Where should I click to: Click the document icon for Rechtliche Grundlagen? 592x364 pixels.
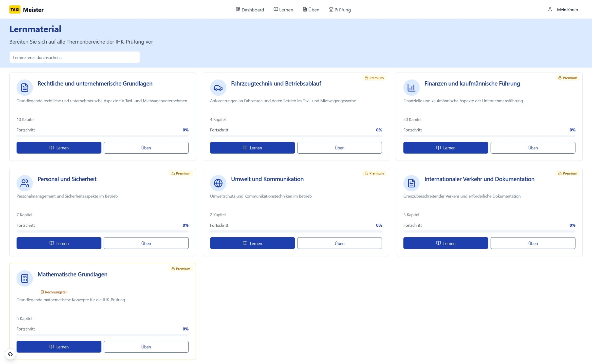tap(25, 88)
